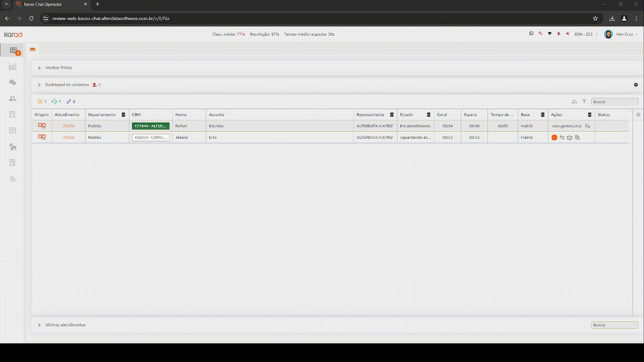Open atendimento number 72834
644x362 pixels.
pyautogui.click(x=68, y=126)
